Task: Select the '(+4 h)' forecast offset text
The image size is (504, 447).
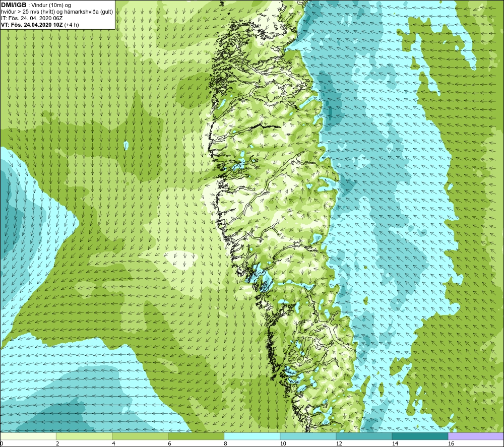Action: [72, 25]
